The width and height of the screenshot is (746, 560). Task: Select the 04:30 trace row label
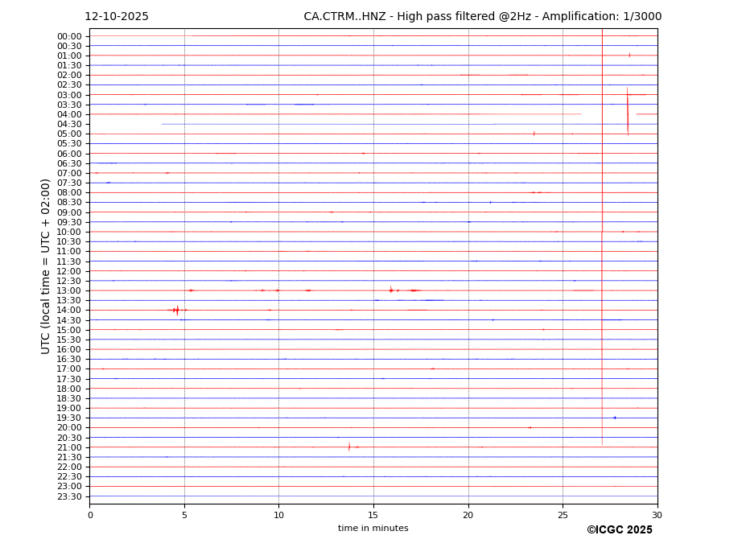coord(69,124)
